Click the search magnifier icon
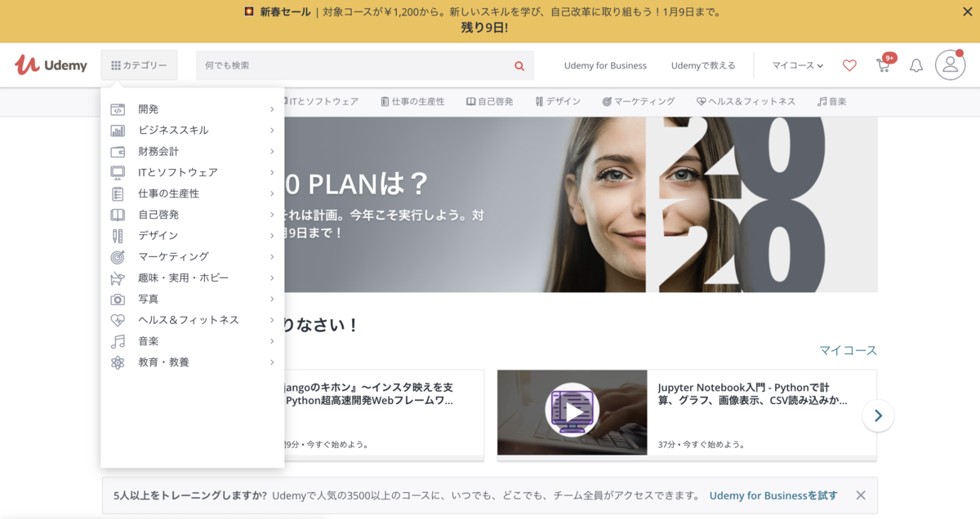This screenshot has height=519, width=980. click(x=519, y=65)
